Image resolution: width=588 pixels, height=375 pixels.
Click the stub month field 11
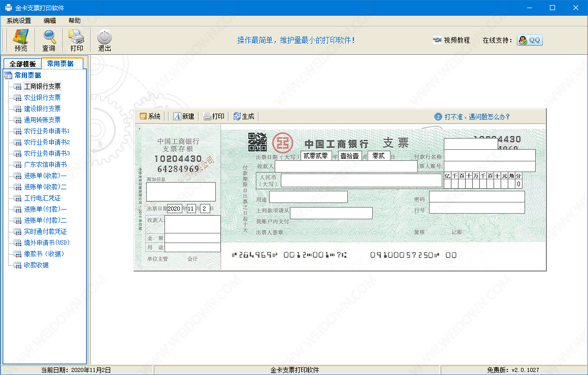coord(191,209)
